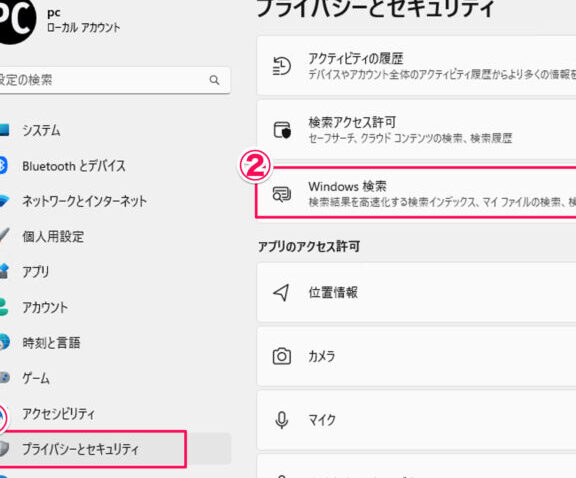This screenshot has width=576, height=478.
Task: Click the location arrow icon
Action: 281,292
